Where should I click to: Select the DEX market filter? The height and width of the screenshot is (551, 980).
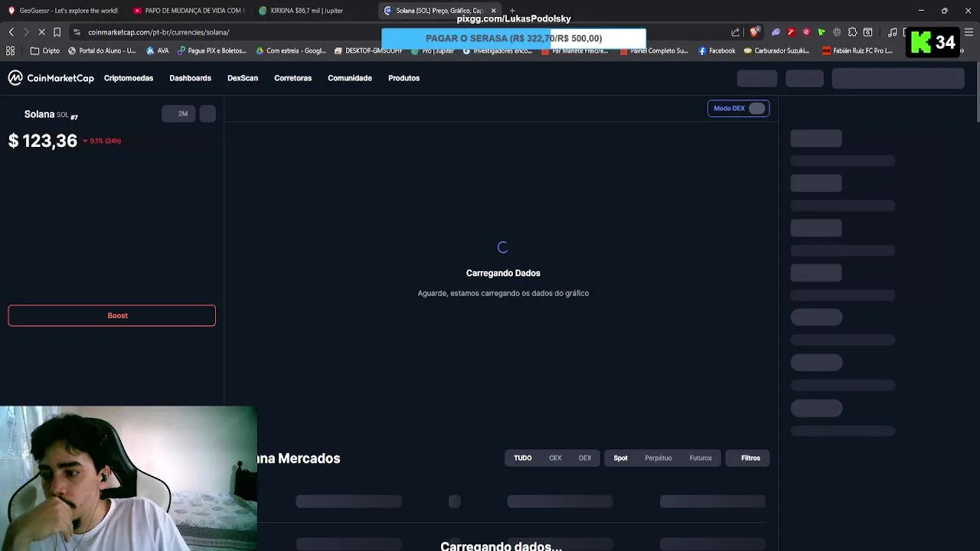click(585, 458)
